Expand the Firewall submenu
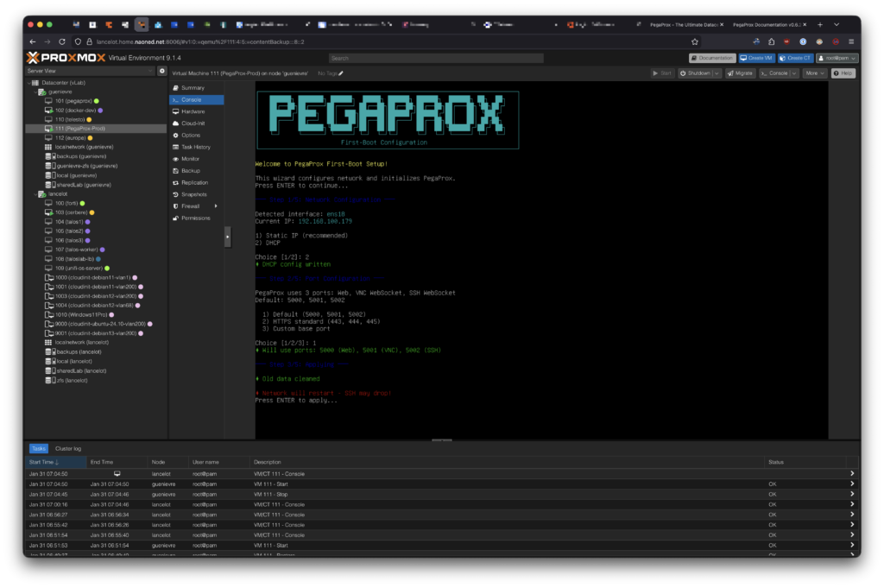The height and width of the screenshot is (588, 884). tap(216, 206)
